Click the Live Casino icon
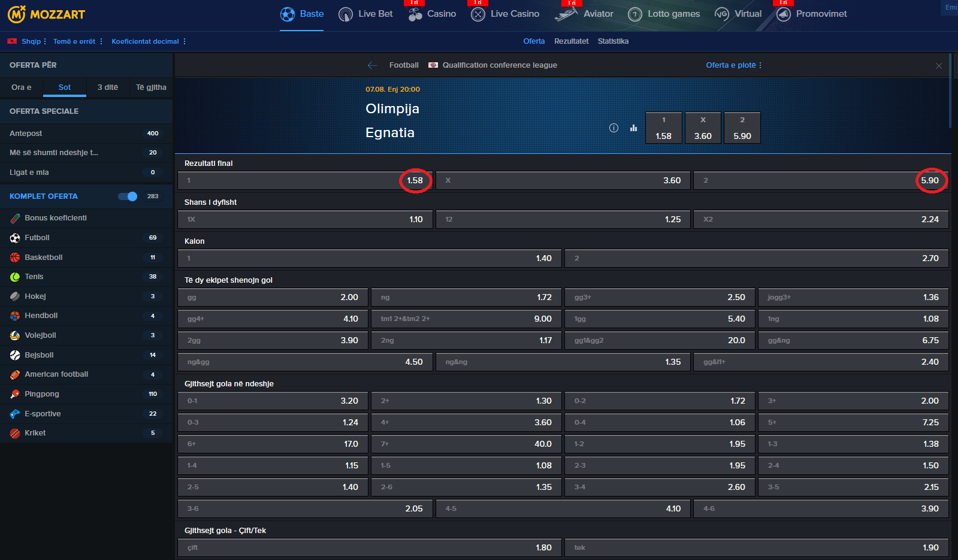This screenshot has width=958, height=560. tap(478, 14)
